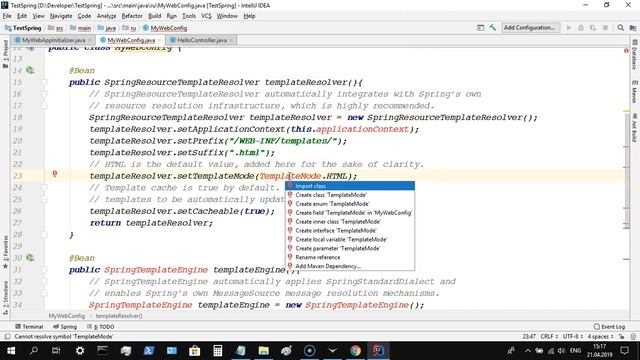Open the Ant Build tool window

pos(634,128)
